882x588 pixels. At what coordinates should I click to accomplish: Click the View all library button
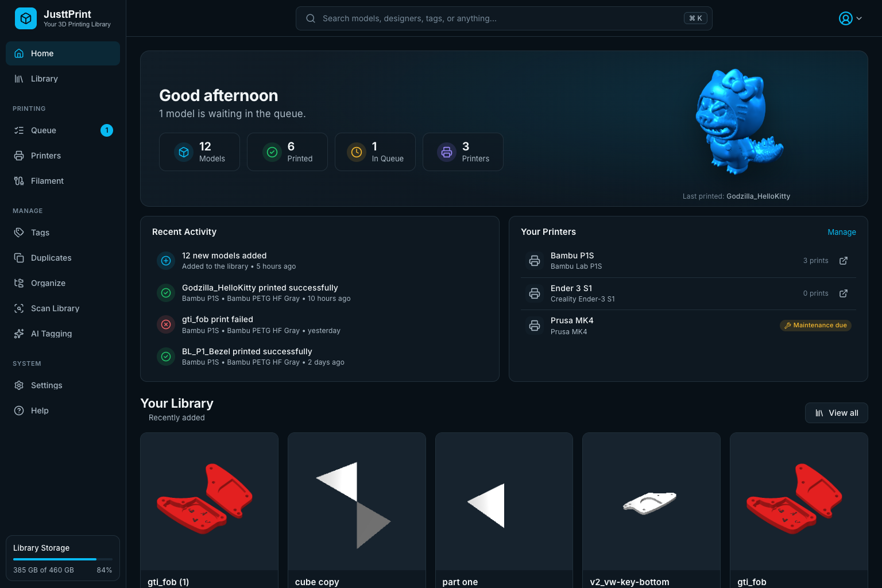pyautogui.click(x=836, y=413)
